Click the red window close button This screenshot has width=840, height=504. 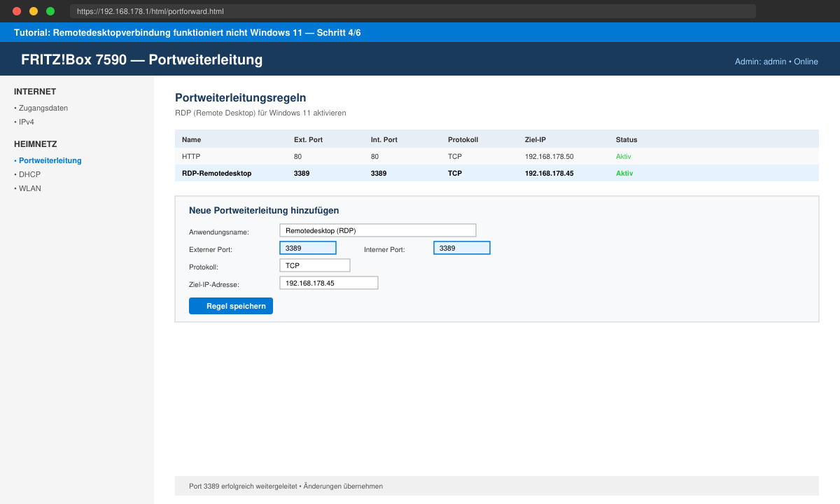click(x=17, y=11)
